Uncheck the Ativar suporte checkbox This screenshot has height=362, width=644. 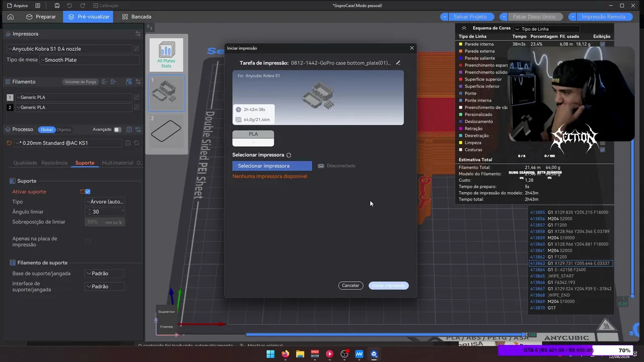[x=88, y=192]
